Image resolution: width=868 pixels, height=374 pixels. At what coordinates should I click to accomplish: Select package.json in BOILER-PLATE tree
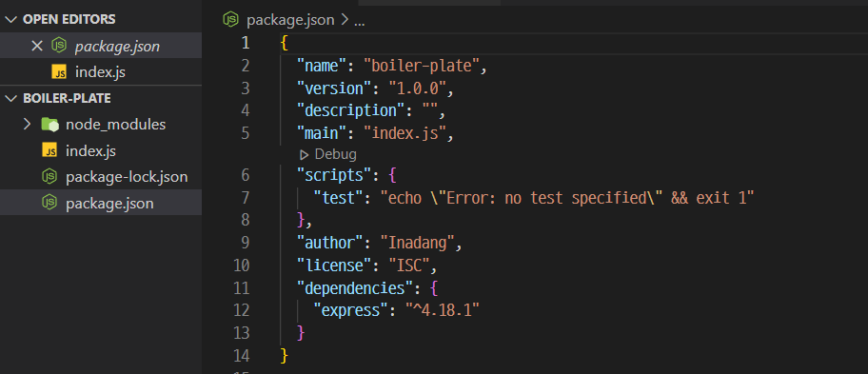(x=101, y=204)
